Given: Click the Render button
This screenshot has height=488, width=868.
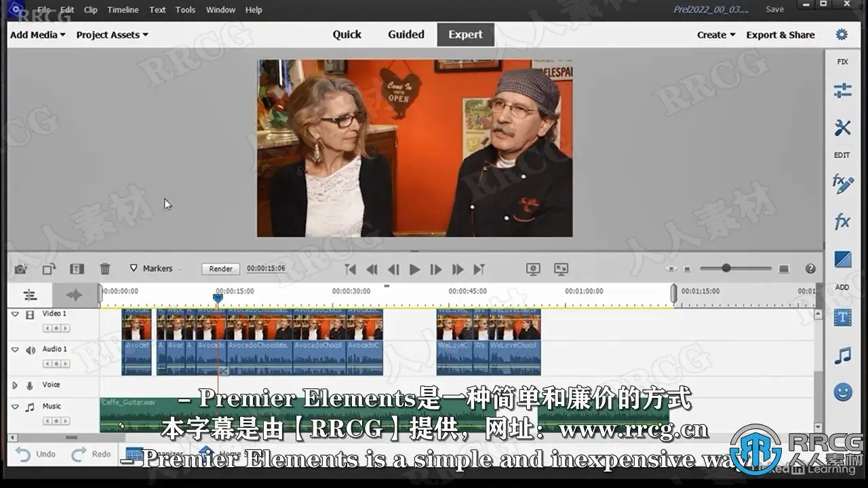Looking at the screenshot, I should coord(220,269).
